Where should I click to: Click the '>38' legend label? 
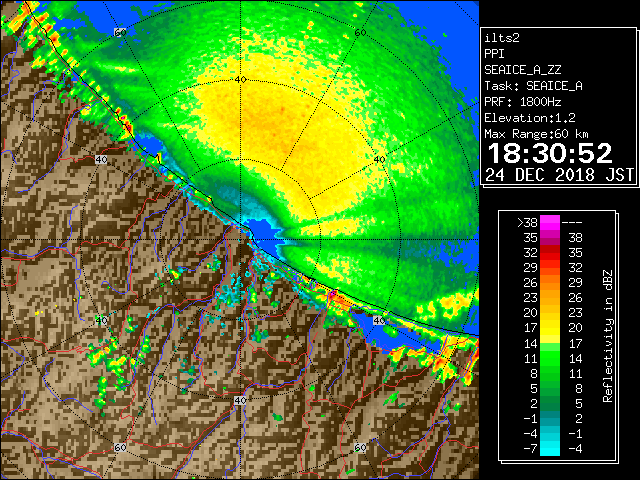coord(527,222)
